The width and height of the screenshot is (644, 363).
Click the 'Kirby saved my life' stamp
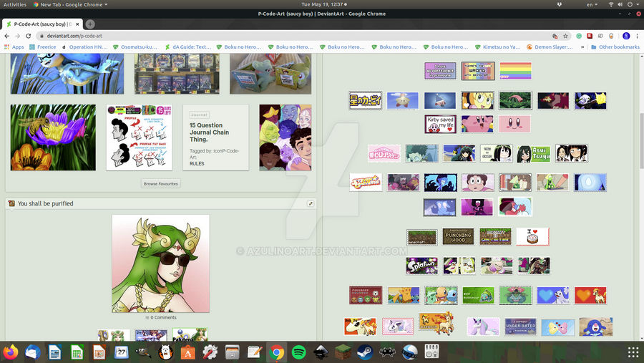(440, 124)
